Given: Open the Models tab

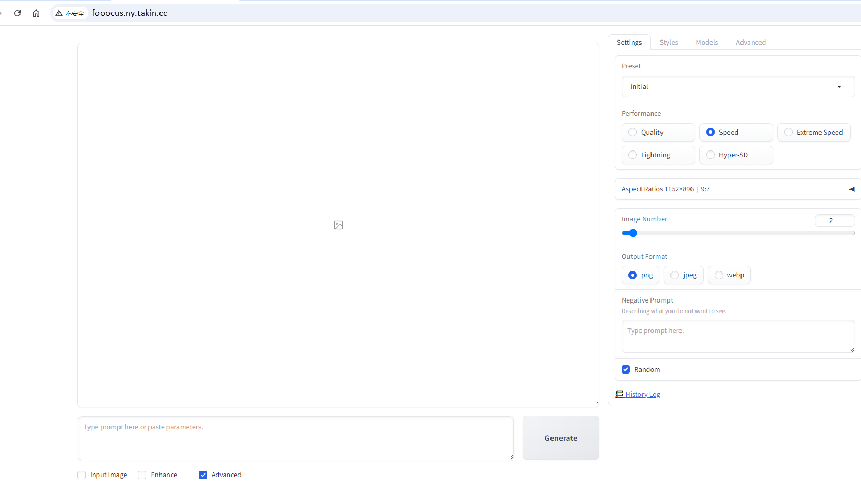Looking at the screenshot, I should click(706, 43).
